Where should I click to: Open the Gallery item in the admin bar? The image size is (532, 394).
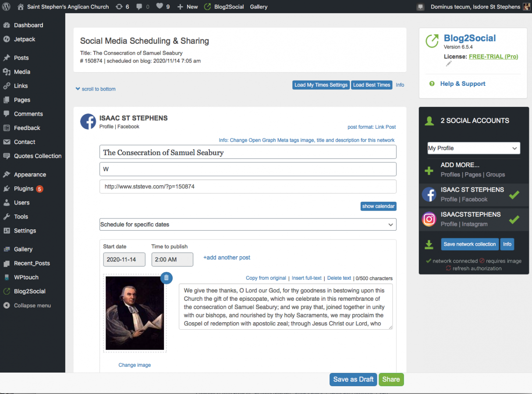259,7
